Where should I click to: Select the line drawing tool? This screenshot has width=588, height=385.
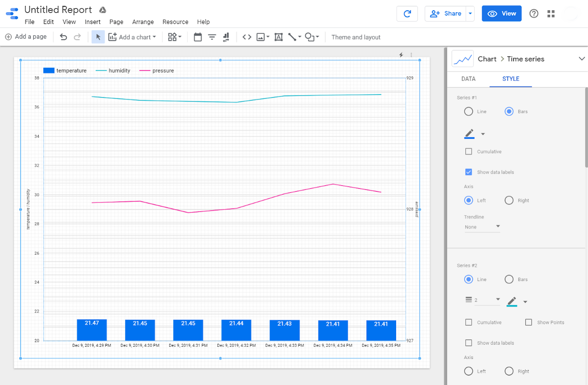pyautogui.click(x=292, y=37)
